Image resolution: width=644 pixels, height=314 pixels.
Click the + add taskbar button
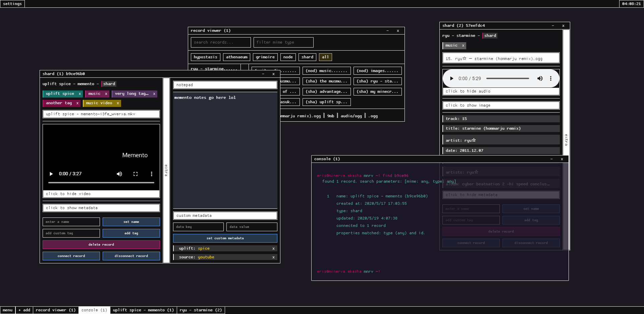coord(24,310)
